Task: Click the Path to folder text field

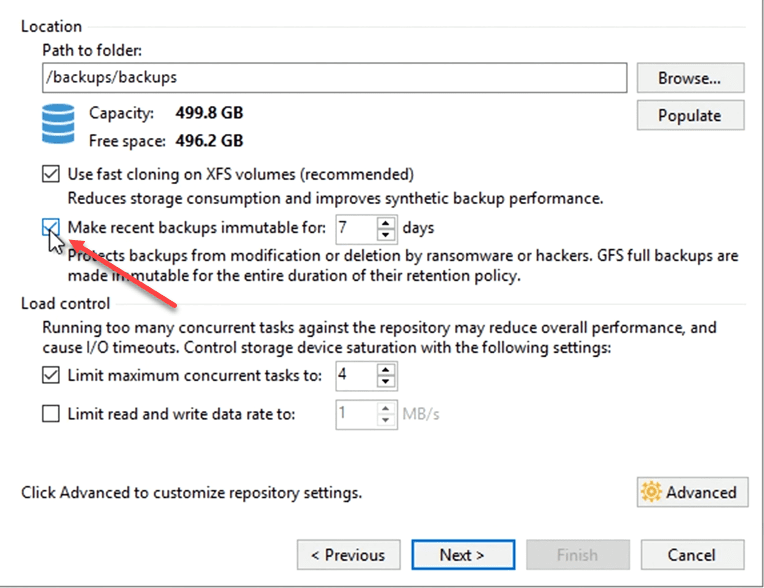Action: [334, 77]
